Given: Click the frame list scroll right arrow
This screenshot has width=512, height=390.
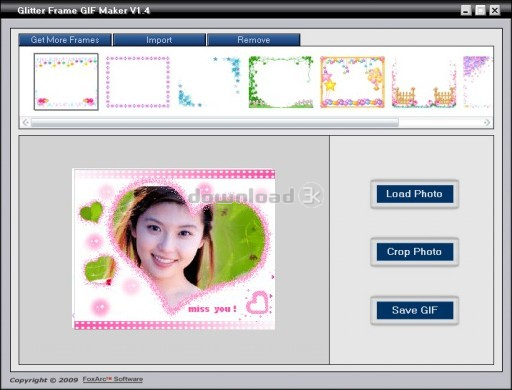Looking at the screenshot, I should (487, 122).
